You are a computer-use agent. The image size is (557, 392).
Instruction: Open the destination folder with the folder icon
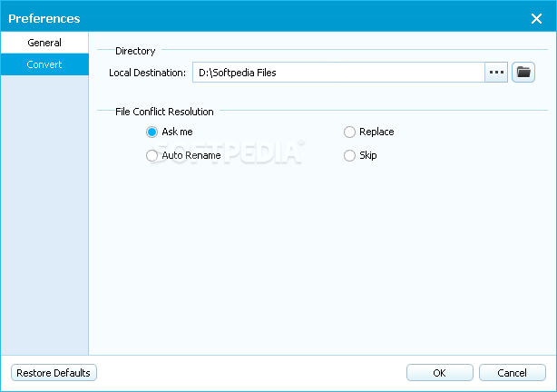click(x=523, y=73)
